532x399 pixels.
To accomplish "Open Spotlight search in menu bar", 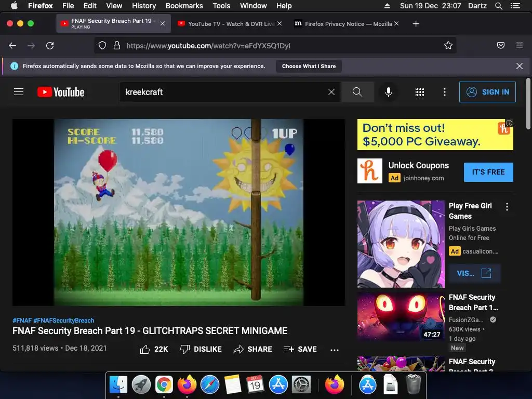I will 498,6.
